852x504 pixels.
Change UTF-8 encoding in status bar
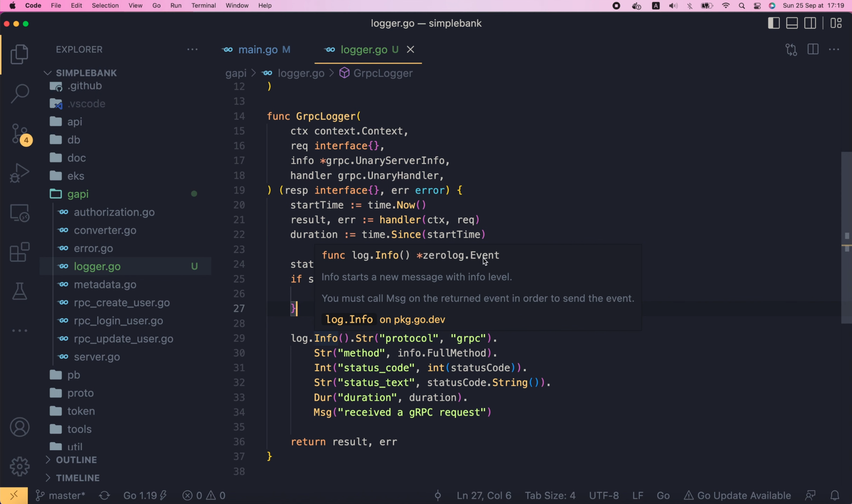click(604, 496)
